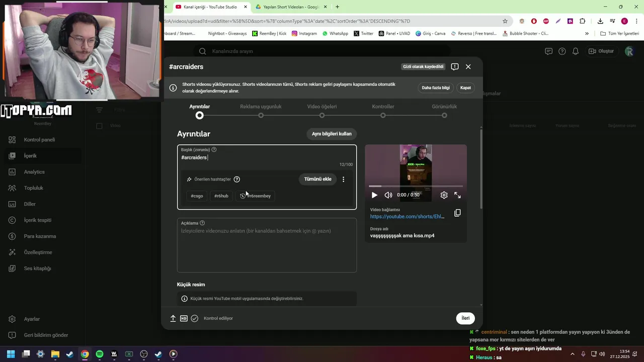Click the checks status checkmark icon
The height and width of the screenshot is (362, 644).
[195, 318]
